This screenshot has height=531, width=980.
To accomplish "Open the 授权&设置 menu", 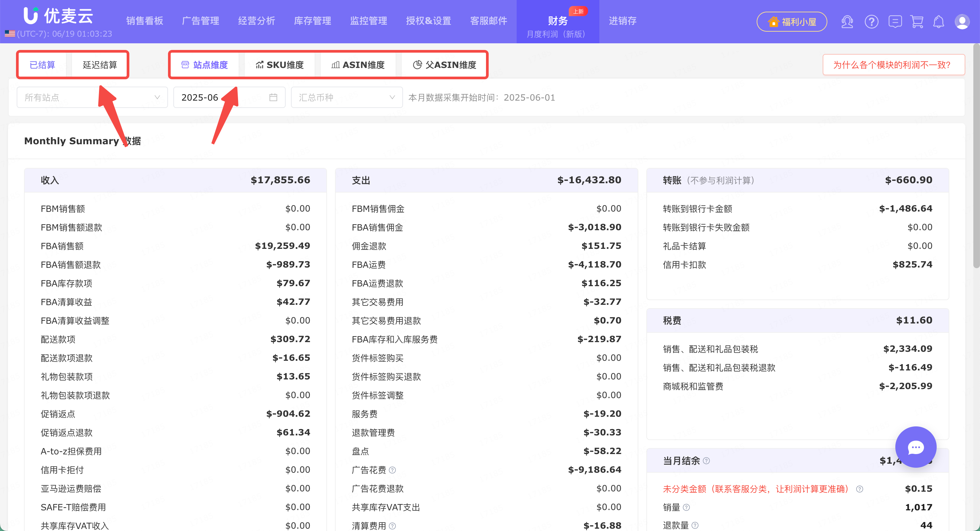I will point(428,21).
